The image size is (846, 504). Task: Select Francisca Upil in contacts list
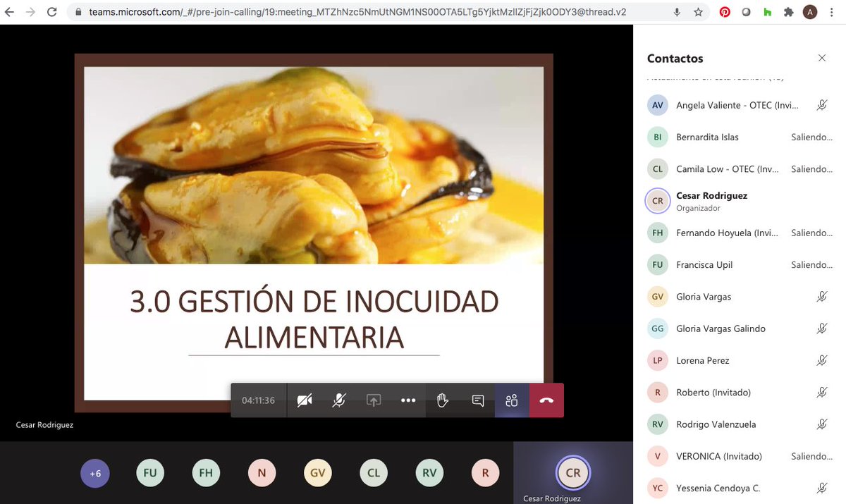point(740,264)
